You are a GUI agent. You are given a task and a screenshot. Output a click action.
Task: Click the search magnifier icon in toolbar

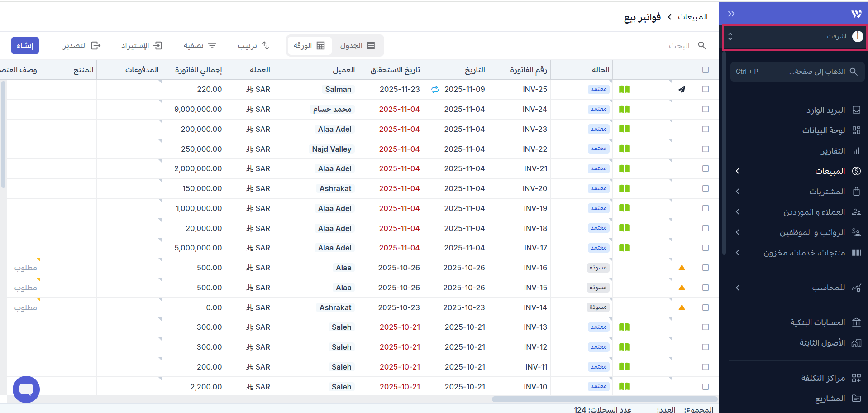[702, 46]
